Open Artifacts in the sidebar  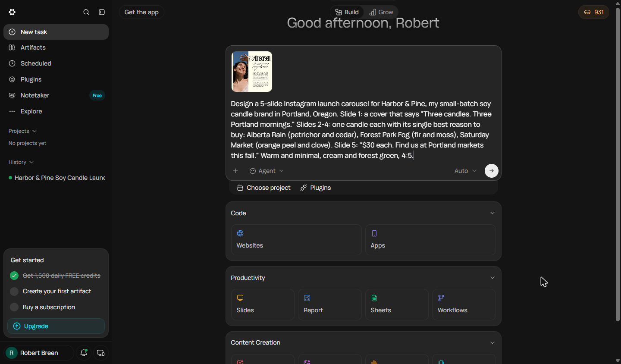click(56, 47)
